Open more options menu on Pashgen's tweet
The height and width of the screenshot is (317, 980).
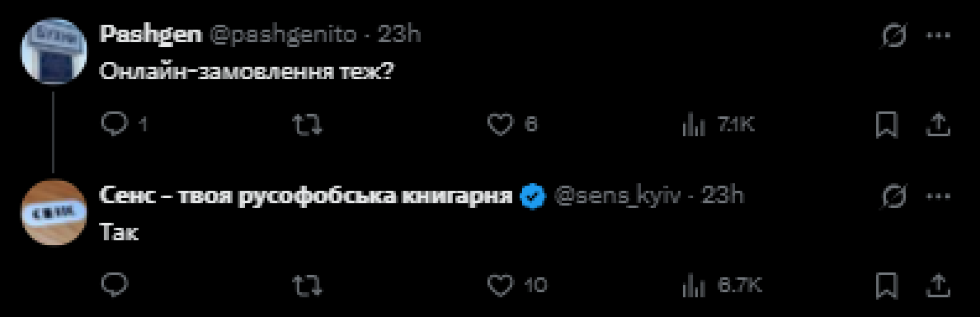(x=938, y=35)
